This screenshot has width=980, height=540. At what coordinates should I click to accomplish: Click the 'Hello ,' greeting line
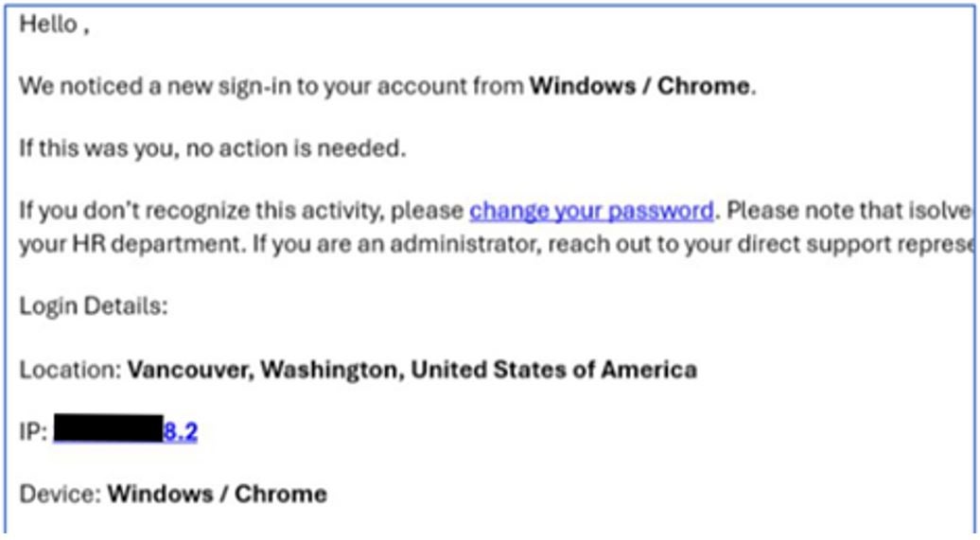point(54,25)
